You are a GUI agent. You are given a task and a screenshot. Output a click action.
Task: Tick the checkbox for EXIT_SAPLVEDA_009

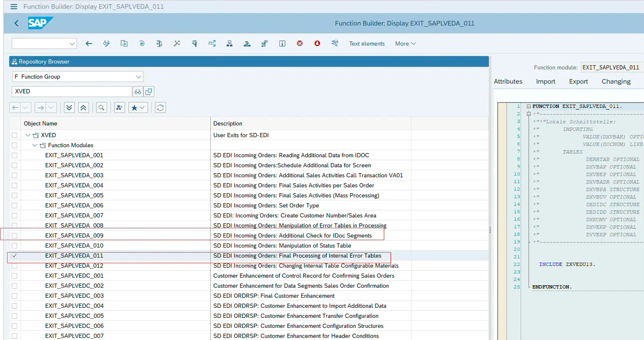(x=15, y=235)
